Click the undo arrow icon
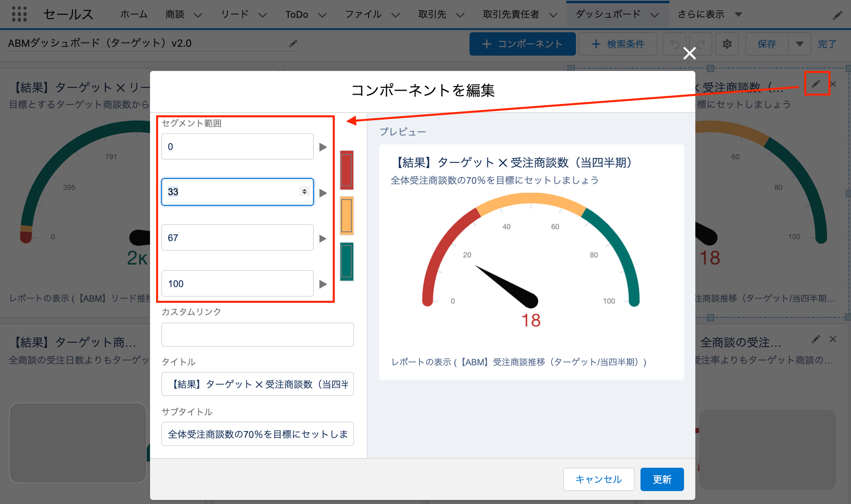The image size is (851, 504). [x=675, y=44]
